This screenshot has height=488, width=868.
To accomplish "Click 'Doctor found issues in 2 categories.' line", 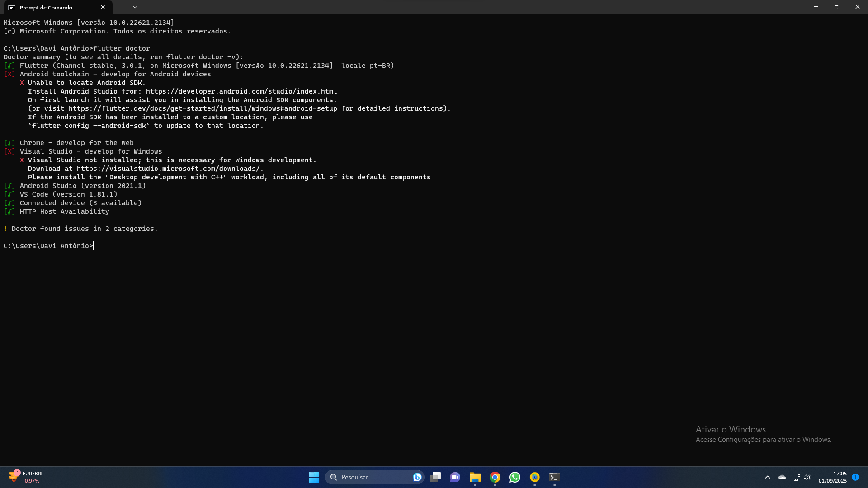I will (x=85, y=229).
